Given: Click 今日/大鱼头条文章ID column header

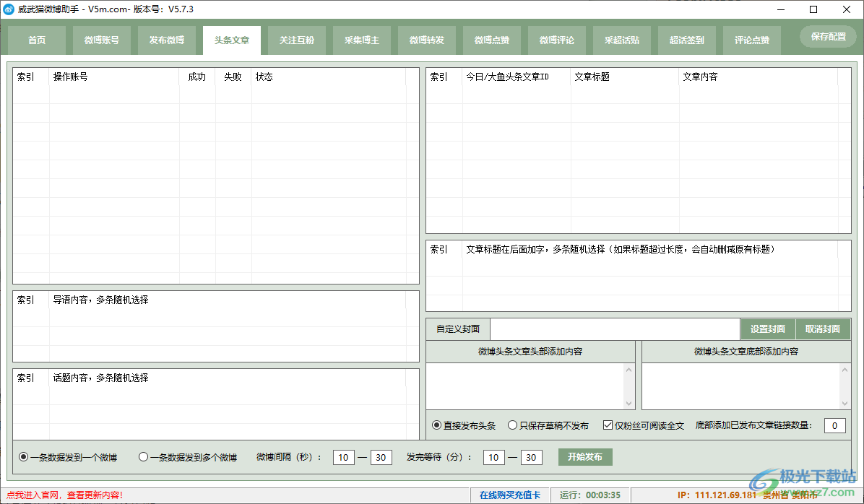Looking at the screenshot, I should (x=517, y=77).
